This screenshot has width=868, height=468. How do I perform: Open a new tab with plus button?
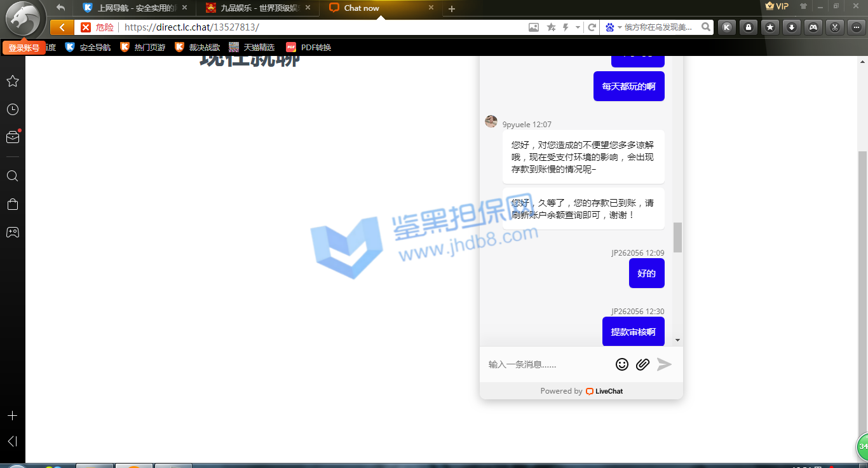pyautogui.click(x=452, y=9)
